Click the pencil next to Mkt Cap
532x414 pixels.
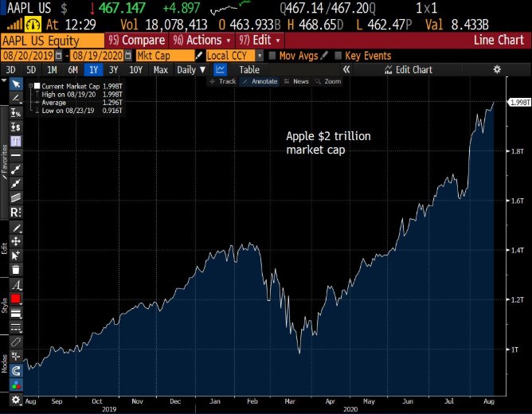point(199,55)
